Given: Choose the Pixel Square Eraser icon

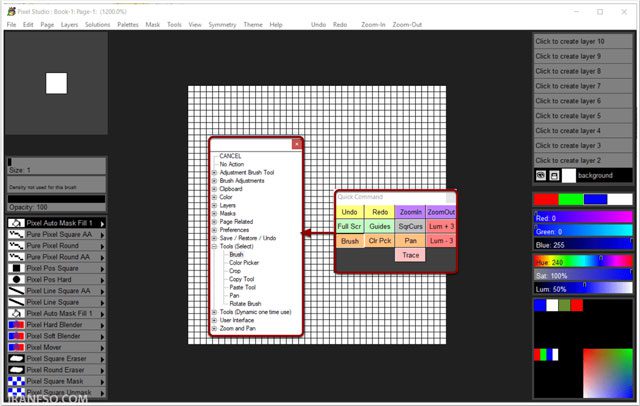Looking at the screenshot, I should [16, 359].
